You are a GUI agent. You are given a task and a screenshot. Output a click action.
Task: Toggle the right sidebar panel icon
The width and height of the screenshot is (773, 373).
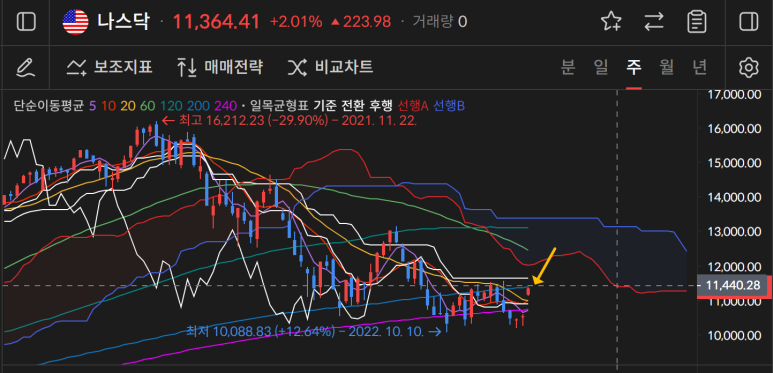click(748, 22)
